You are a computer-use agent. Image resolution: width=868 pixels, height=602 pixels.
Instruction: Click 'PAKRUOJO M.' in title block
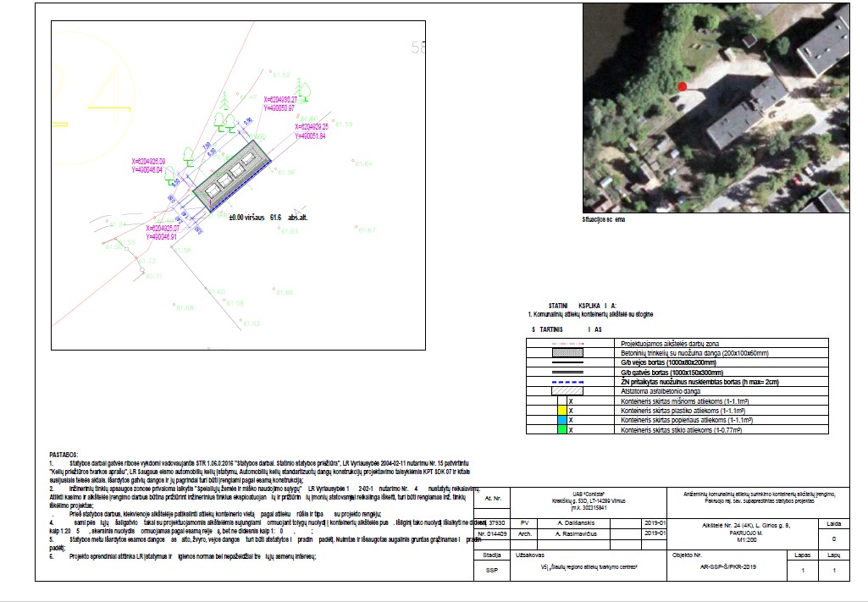[746, 533]
